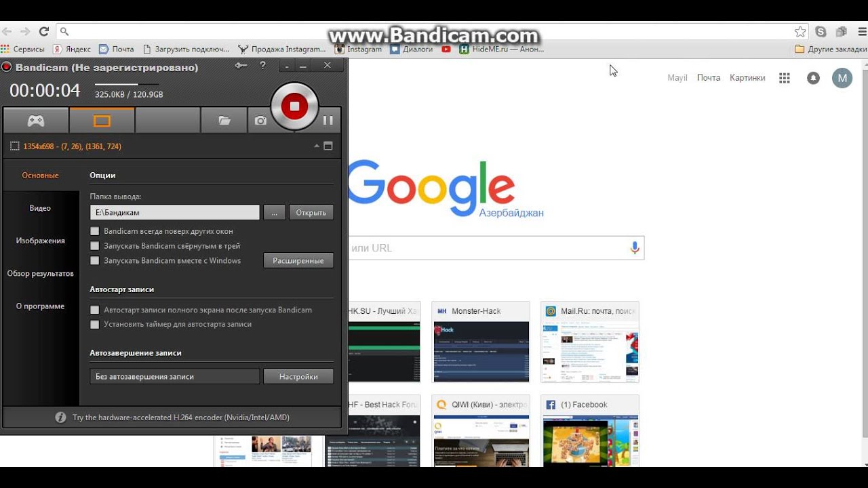Expand the Другие закладки folder

tap(831, 49)
